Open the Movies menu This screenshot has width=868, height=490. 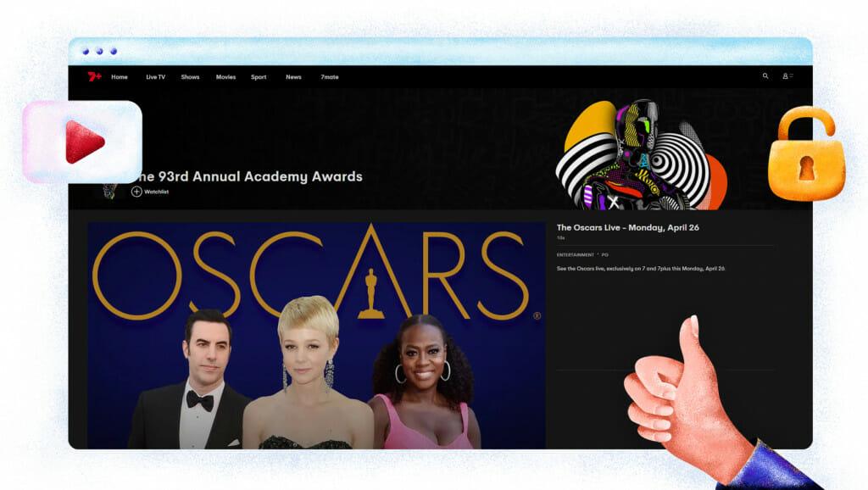tap(225, 77)
